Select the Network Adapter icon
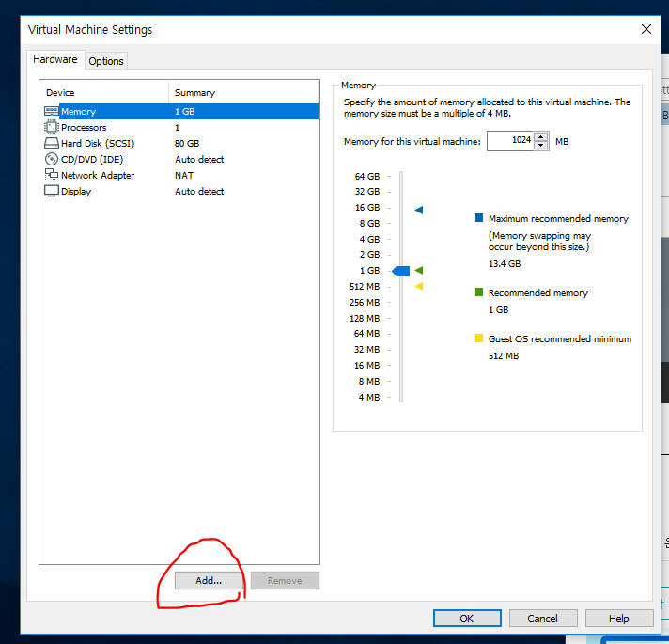The image size is (669, 644). tap(51, 175)
